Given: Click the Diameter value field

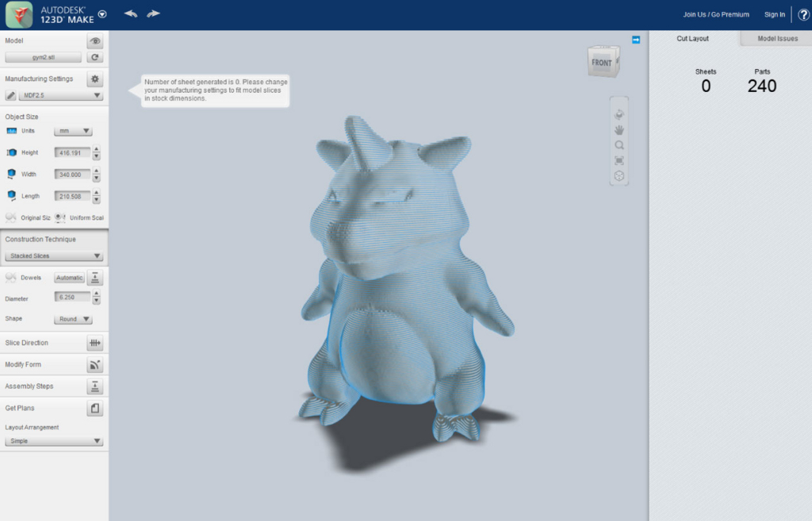Looking at the screenshot, I should pyautogui.click(x=72, y=297).
